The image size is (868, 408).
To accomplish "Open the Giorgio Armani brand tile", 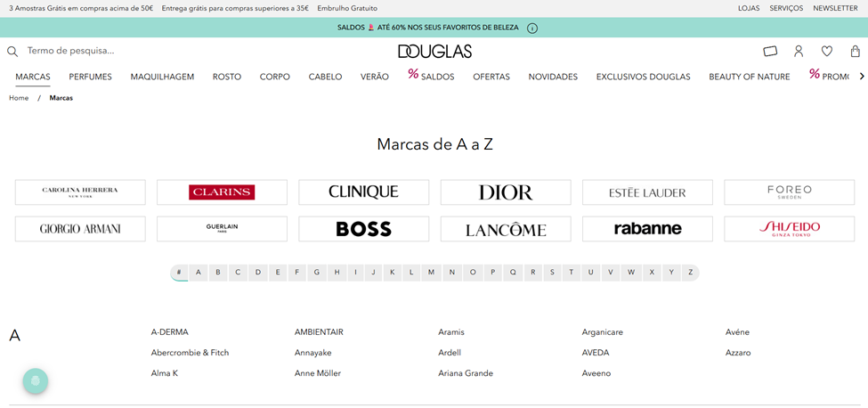I will click(80, 229).
